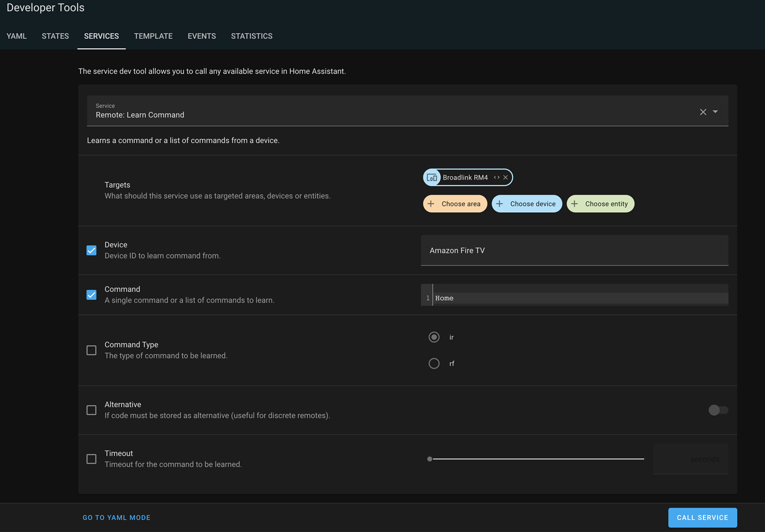
Task: Expand Broadlink RM4 device into entities
Action: click(497, 177)
